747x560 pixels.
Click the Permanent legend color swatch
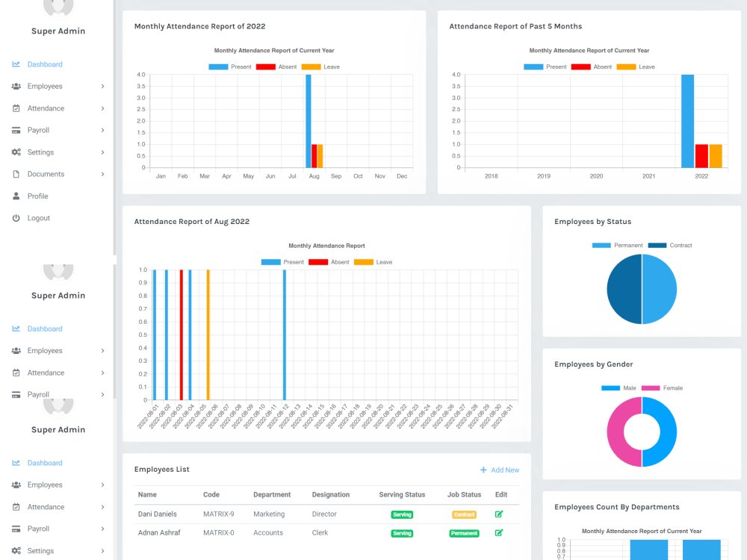[601, 246]
